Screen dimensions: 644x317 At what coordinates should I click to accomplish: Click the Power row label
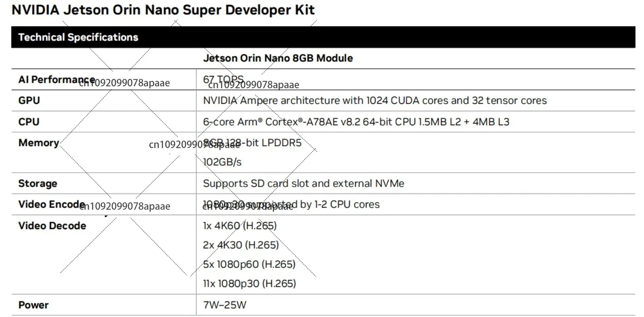click(33, 305)
